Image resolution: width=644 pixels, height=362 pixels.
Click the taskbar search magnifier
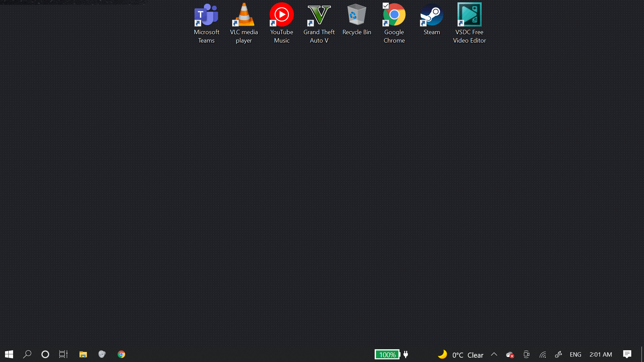pyautogui.click(x=27, y=354)
